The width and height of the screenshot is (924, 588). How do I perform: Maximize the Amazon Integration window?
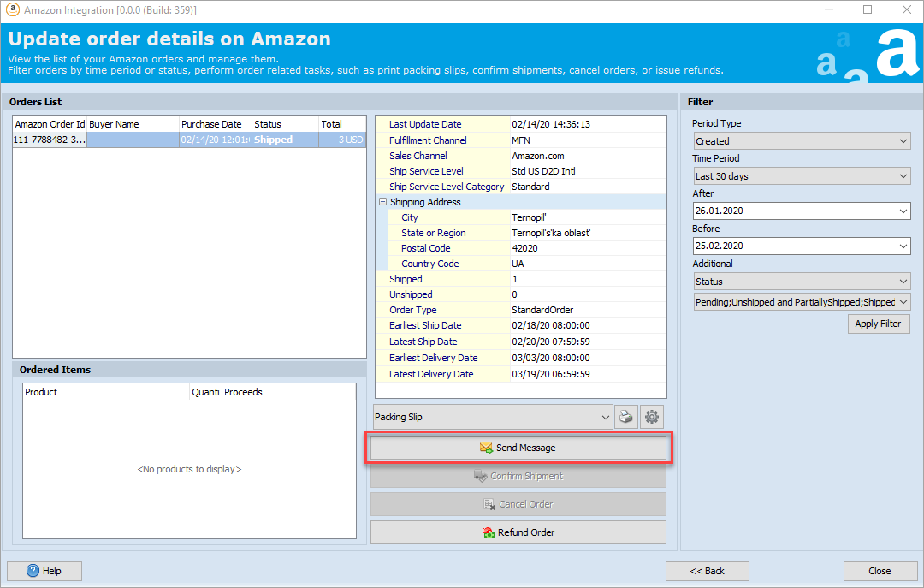point(868,9)
